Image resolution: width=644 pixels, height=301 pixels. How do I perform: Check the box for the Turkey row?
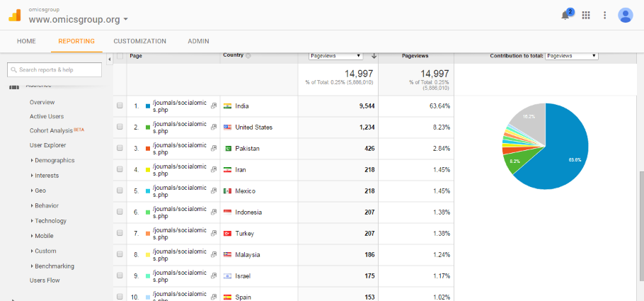pyautogui.click(x=120, y=233)
